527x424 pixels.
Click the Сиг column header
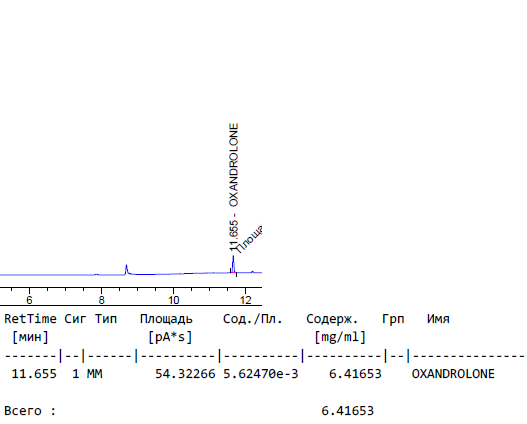point(75,319)
